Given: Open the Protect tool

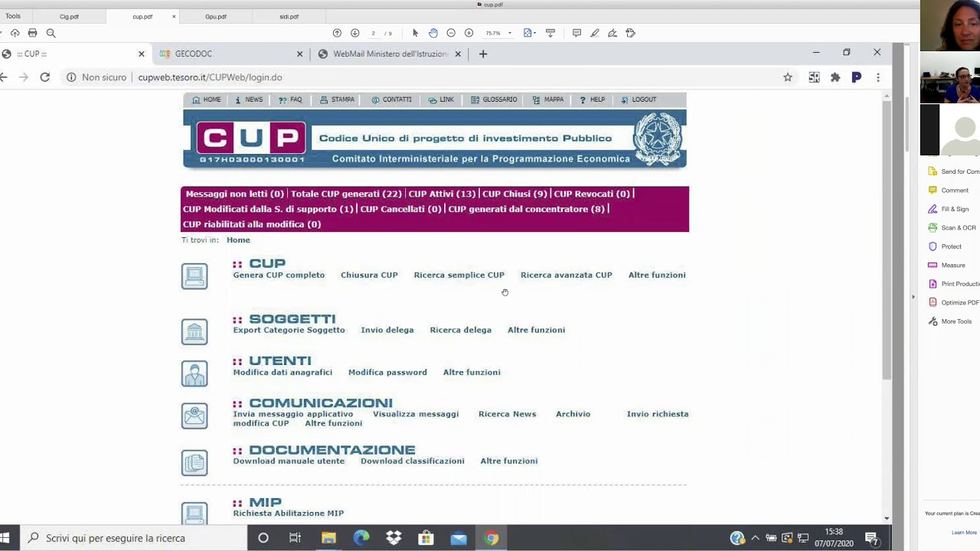Looking at the screenshot, I should (x=946, y=246).
